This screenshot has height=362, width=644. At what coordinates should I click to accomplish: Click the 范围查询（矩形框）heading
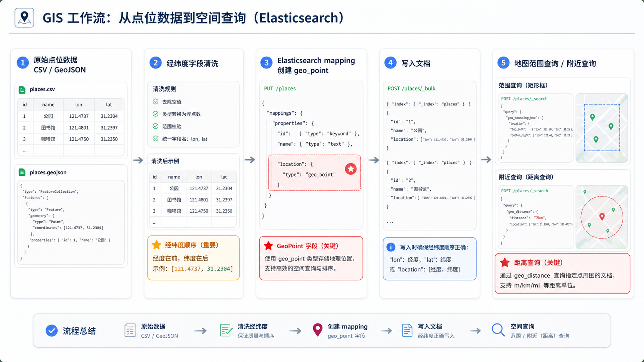(523, 85)
